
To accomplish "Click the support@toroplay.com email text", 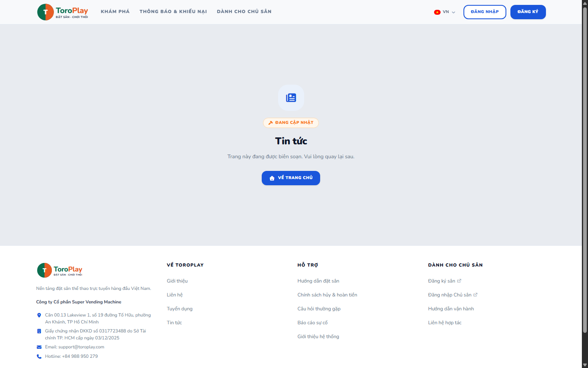I will pyautogui.click(x=81, y=347).
